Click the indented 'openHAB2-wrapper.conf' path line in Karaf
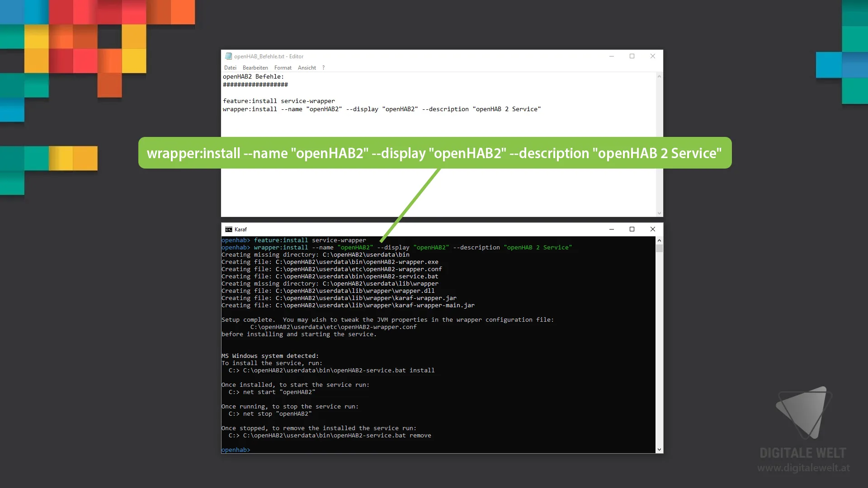868x488 pixels. click(x=333, y=327)
